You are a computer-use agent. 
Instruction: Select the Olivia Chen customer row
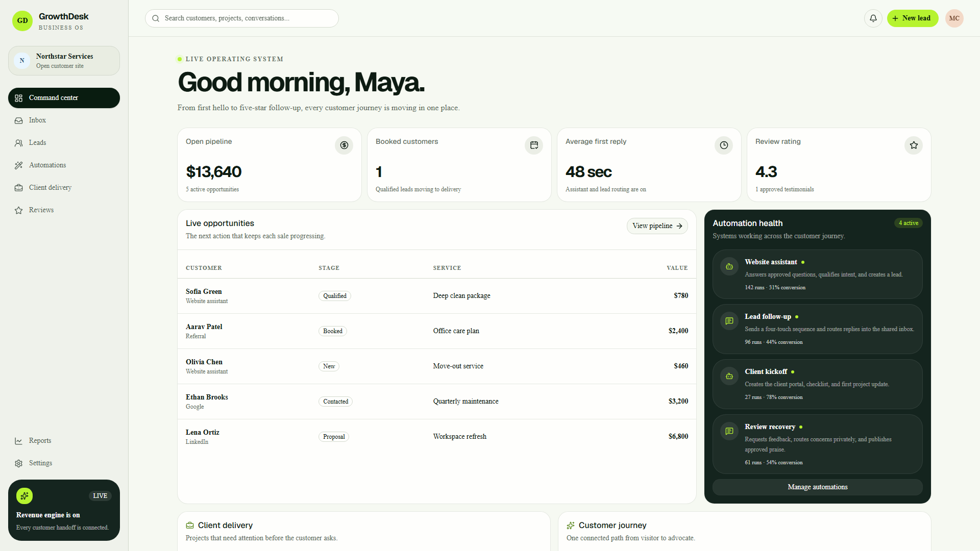click(437, 366)
